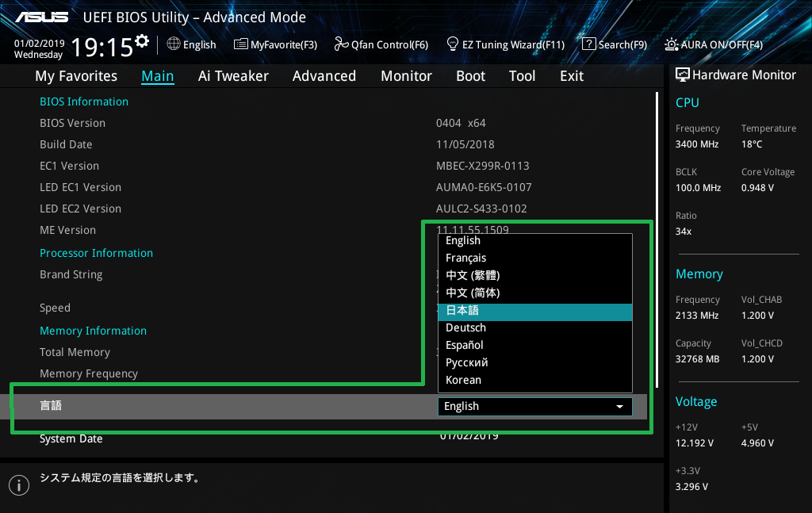Click the ASUS logo
Image resolution: width=812 pixels, height=513 pixels.
click(41, 17)
